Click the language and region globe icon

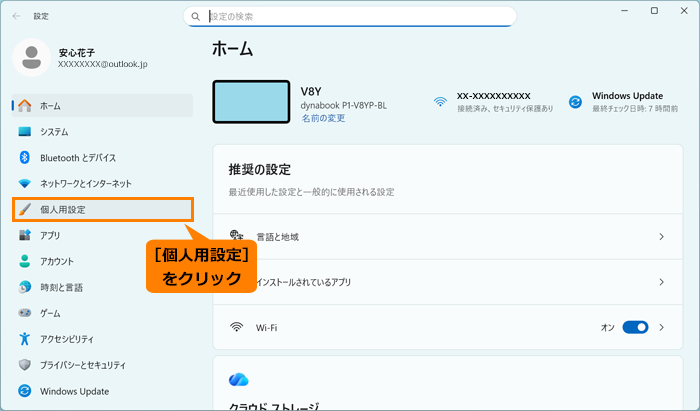pyautogui.click(x=236, y=236)
